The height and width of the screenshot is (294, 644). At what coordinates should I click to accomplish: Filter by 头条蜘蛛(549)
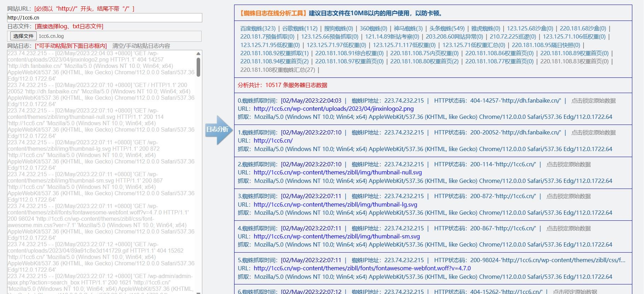(x=447, y=28)
